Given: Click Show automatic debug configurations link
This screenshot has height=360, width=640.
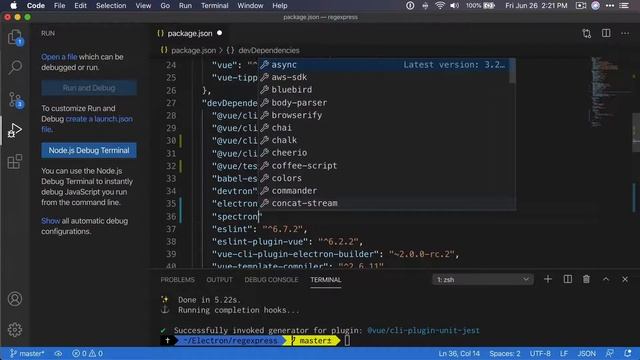Looking at the screenshot, I should (51, 221).
